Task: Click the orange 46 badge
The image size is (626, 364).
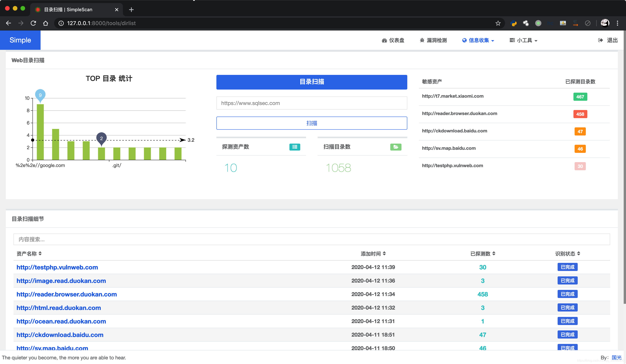Action: click(x=580, y=149)
